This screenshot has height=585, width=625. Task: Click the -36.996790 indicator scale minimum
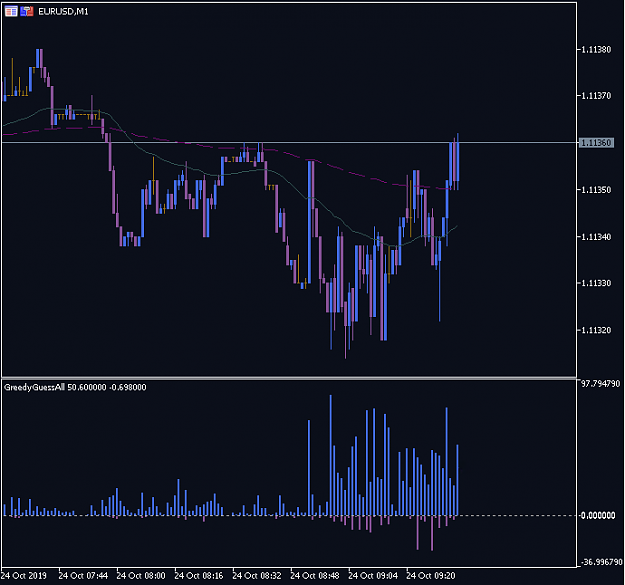[602, 562]
